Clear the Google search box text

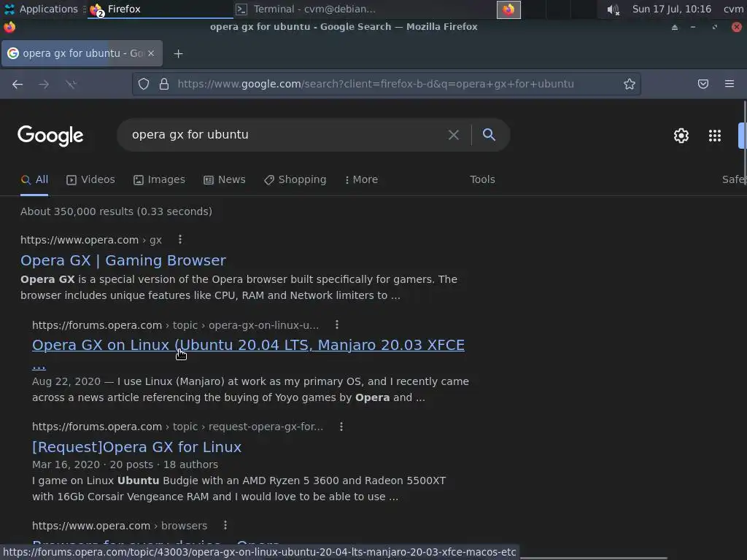pos(454,135)
